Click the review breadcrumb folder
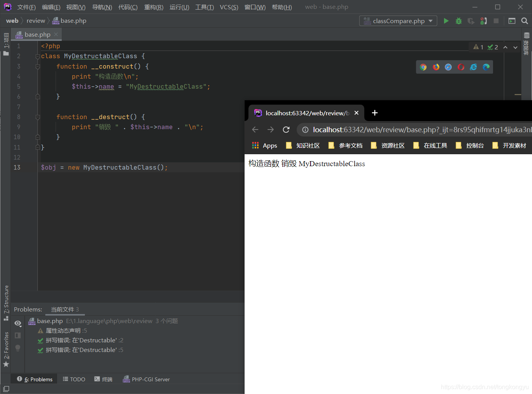532x394 pixels. point(36,21)
